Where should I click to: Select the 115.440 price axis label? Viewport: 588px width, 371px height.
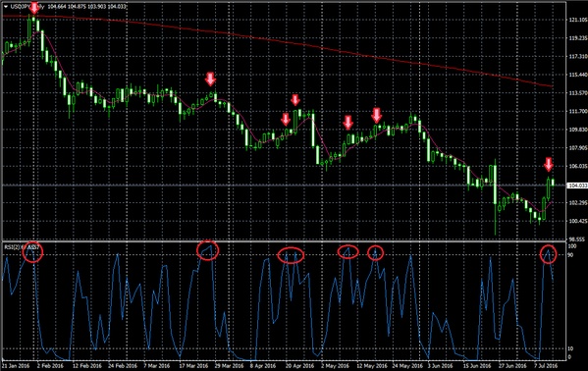(578, 75)
